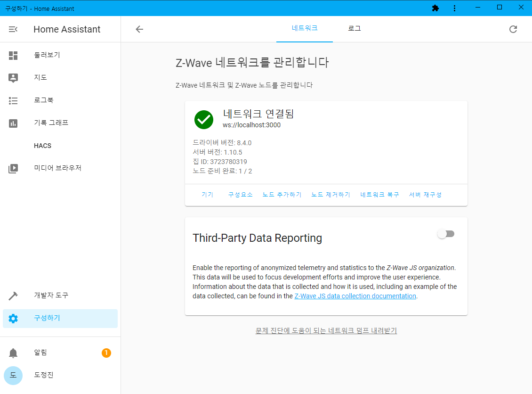Click the 노드 제거하기 remove node button
Viewport: 532px width, 394px height.
pos(331,195)
